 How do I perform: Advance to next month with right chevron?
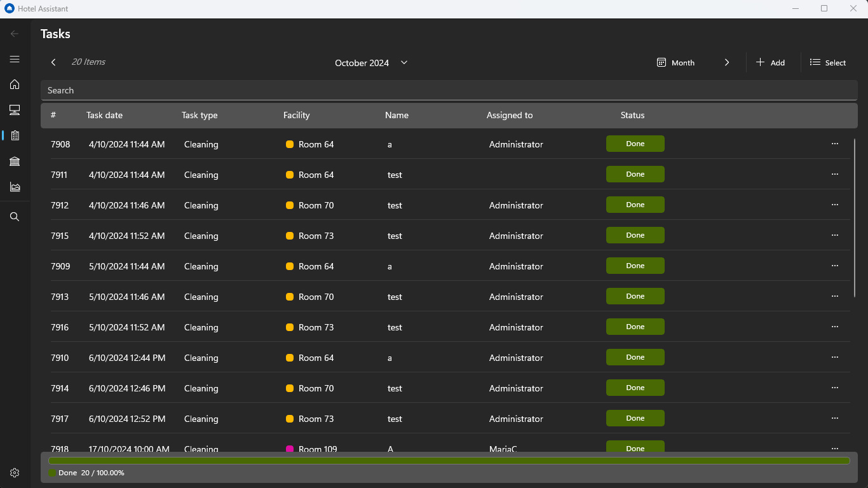pyautogui.click(x=727, y=63)
